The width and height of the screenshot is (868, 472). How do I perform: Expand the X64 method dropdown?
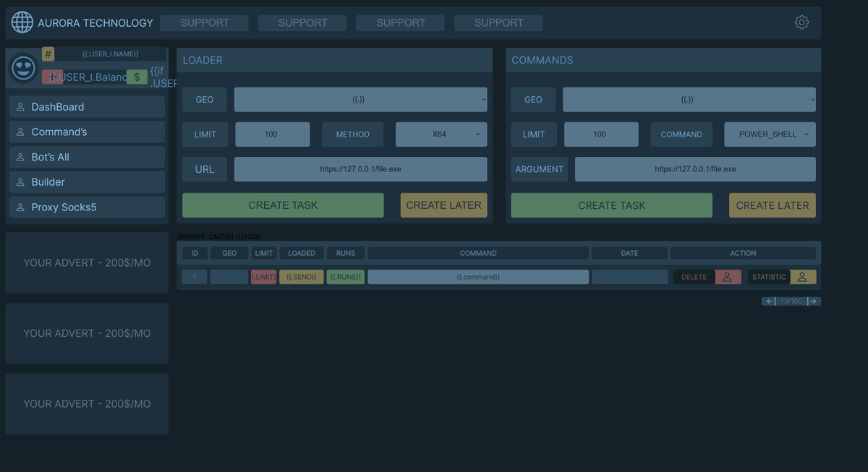point(441,134)
